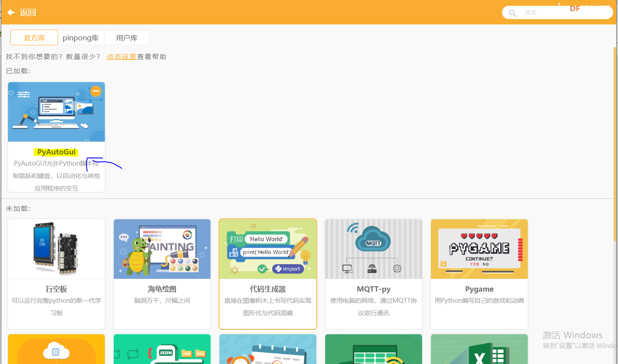Load the Pygame library thumbnail
Image resolution: width=618 pixels, height=364 pixels.
(x=479, y=249)
